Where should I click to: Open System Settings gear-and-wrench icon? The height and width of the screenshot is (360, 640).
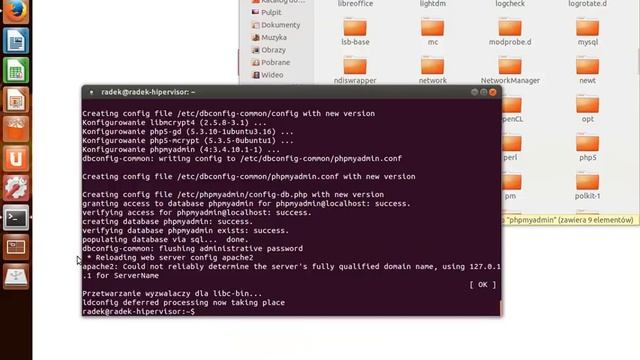click(x=16, y=188)
